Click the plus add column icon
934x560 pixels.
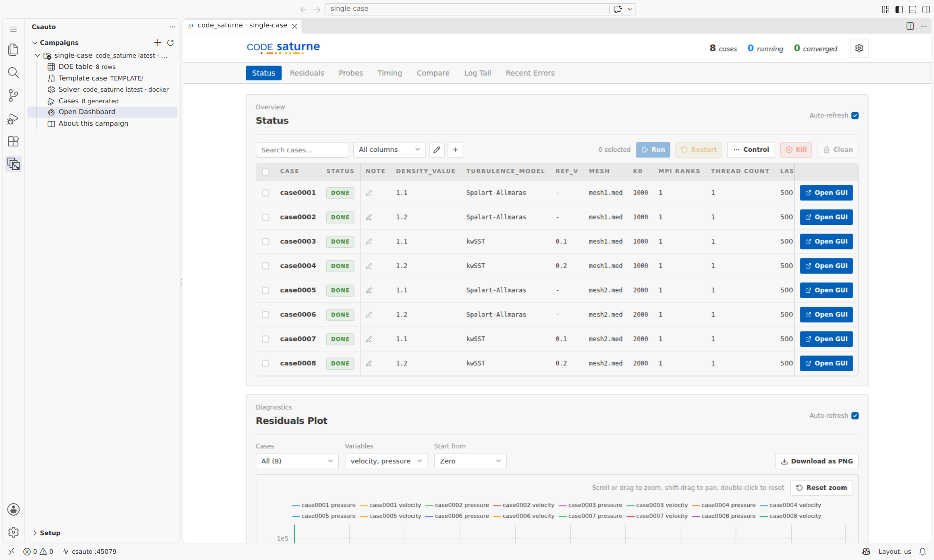click(x=455, y=150)
